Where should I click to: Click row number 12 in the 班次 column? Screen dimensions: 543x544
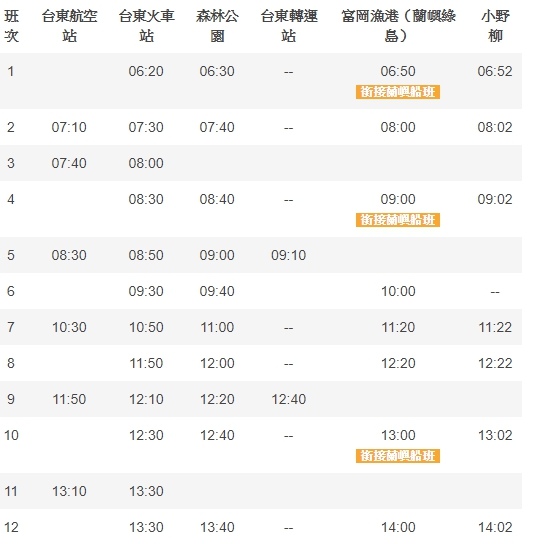tap(11, 527)
